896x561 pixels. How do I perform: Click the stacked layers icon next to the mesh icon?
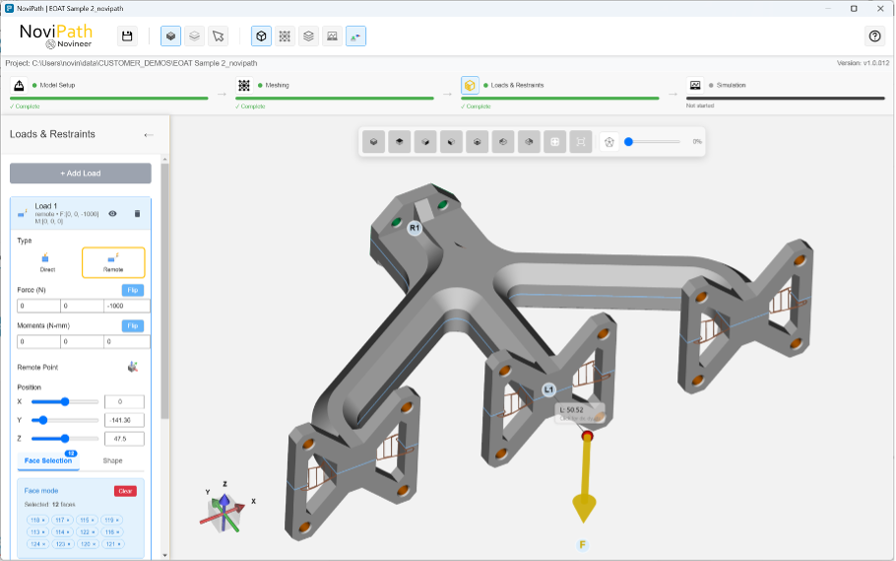pyautogui.click(x=309, y=36)
